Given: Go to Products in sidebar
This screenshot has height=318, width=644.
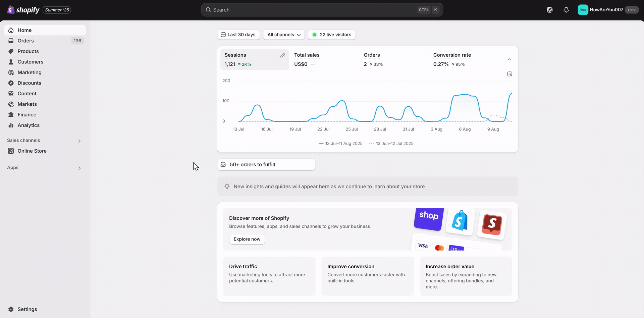Looking at the screenshot, I should (x=45, y=51).
